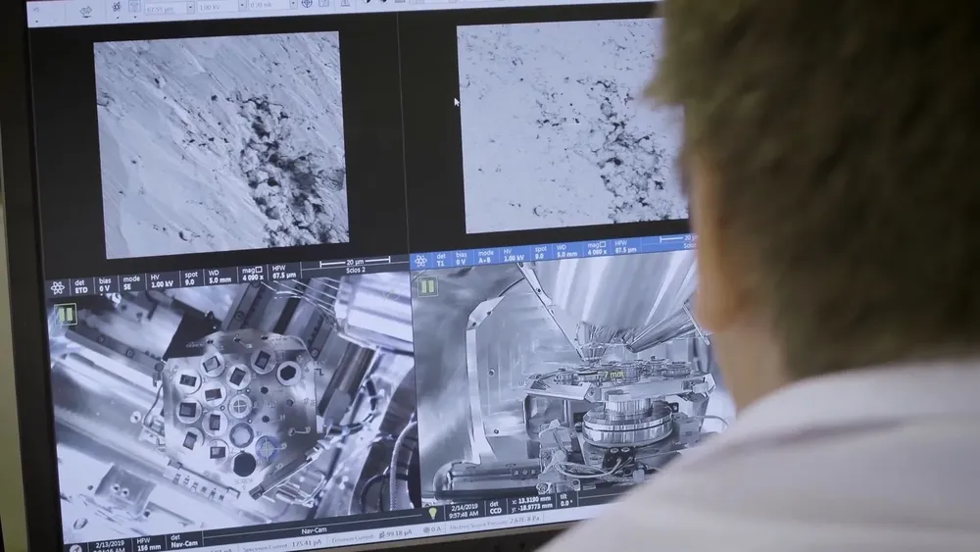980x552 pixels.
Task: Click the Nav-Cam label in bottom databar
Action: 313,529
